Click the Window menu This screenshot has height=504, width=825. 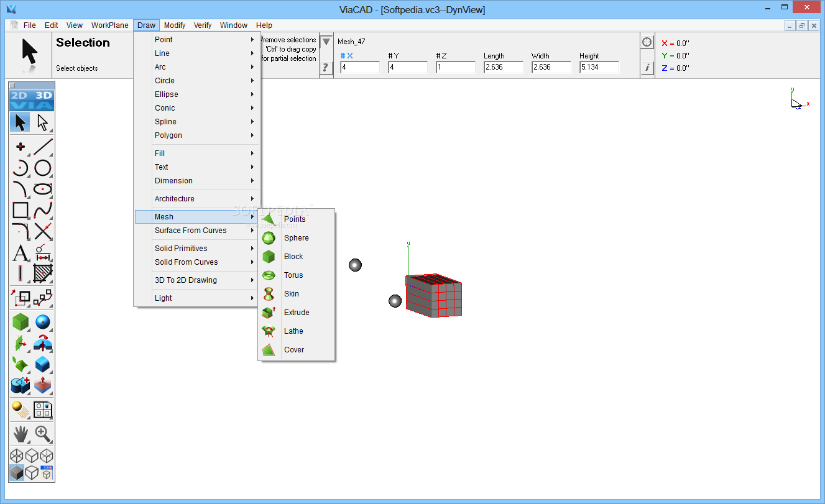[x=234, y=25]
